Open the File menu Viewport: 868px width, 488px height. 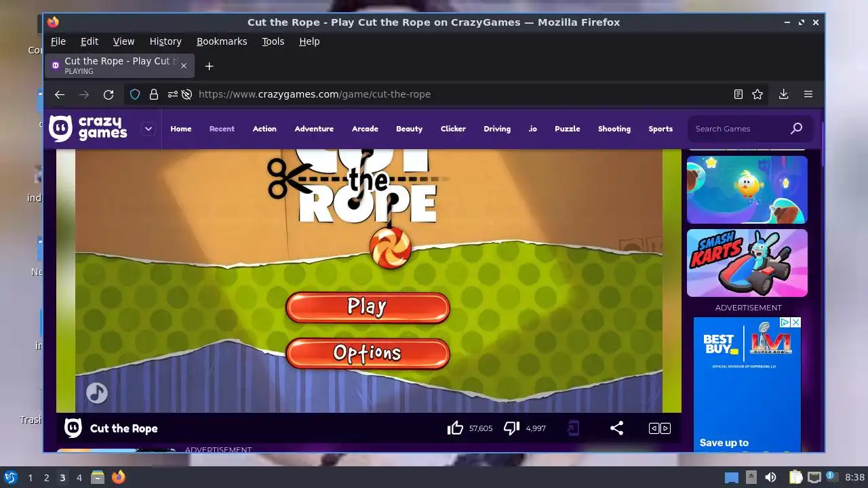coord(58,41)
